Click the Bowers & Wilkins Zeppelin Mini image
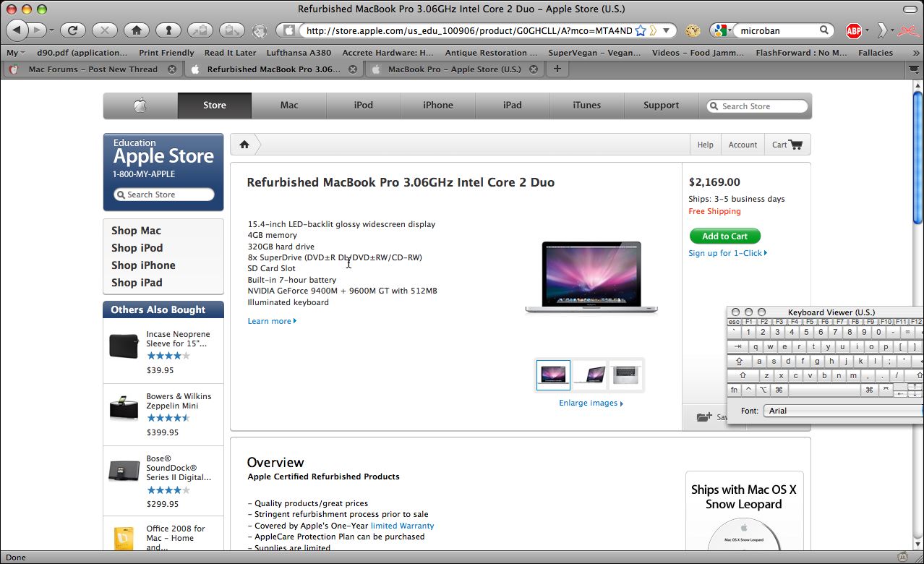 [124, 409]
